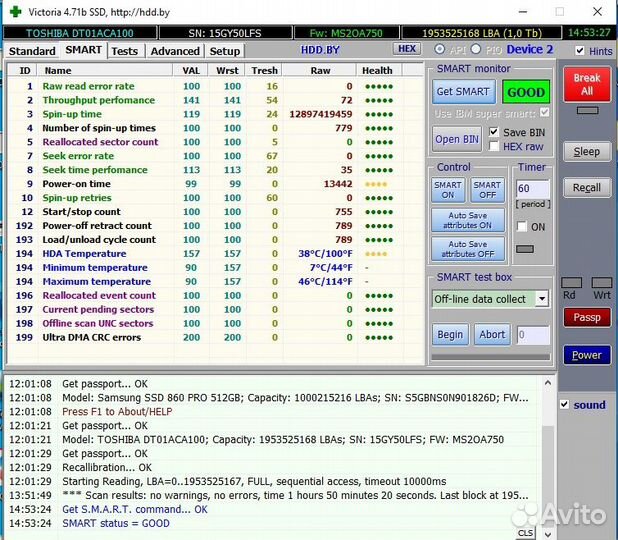Enable the HEX raw checkbox
The width and height of the screenshot is (618, 540).
(x=494, y=146)
